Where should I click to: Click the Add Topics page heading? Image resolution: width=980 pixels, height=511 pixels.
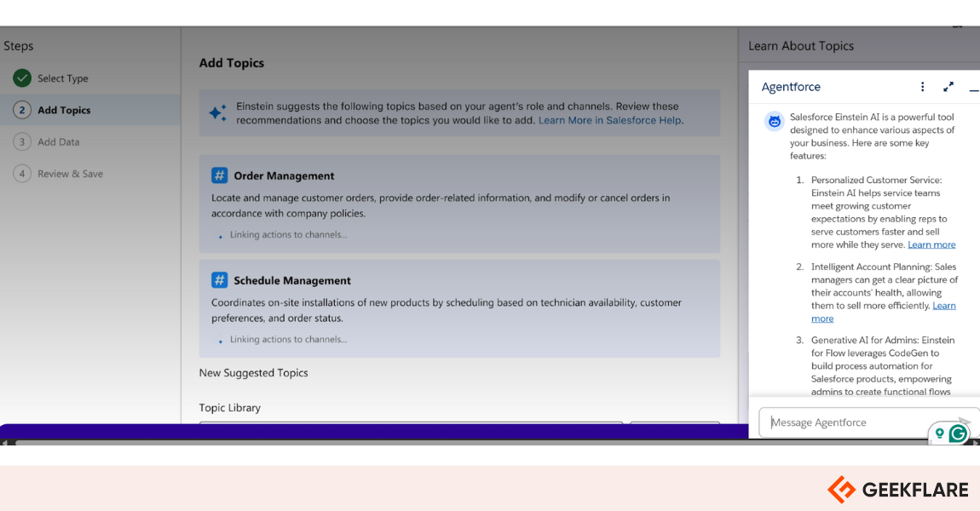point(231,62)
